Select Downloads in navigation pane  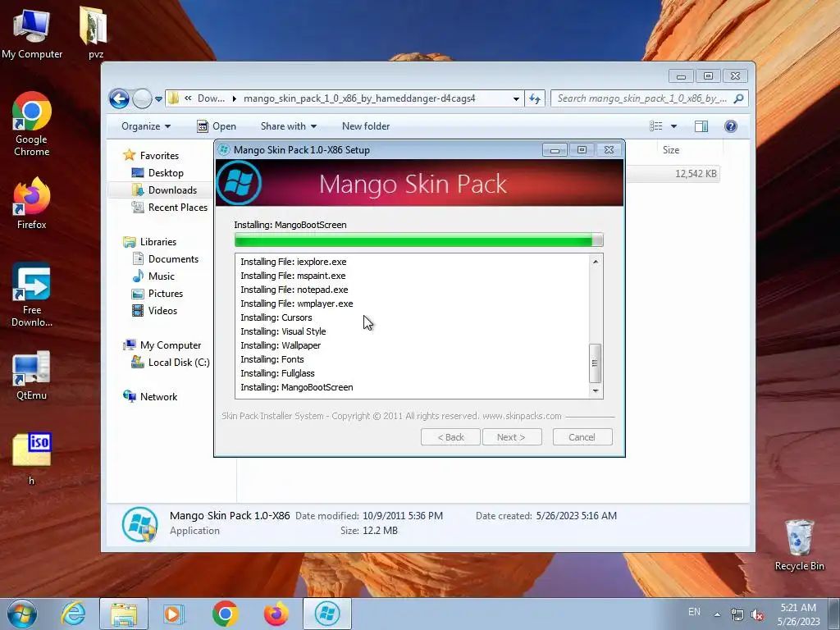tap(164, 190)
